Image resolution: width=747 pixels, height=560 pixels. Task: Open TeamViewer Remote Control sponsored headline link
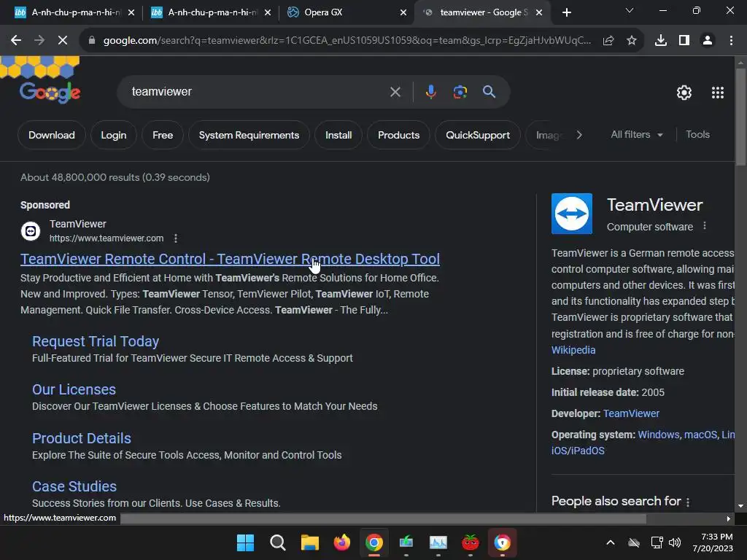pyautogui.click(x=230, y=259)
